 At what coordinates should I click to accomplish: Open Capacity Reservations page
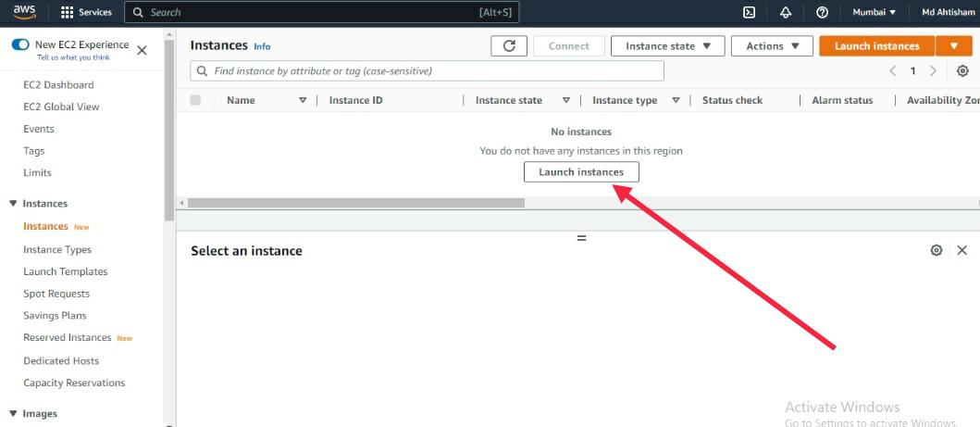point(74,383)
